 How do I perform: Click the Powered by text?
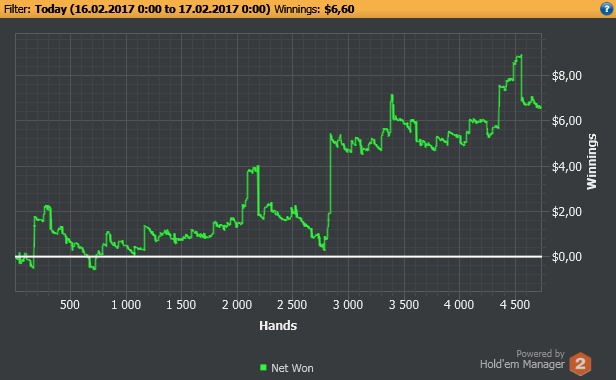click(540, 354)
